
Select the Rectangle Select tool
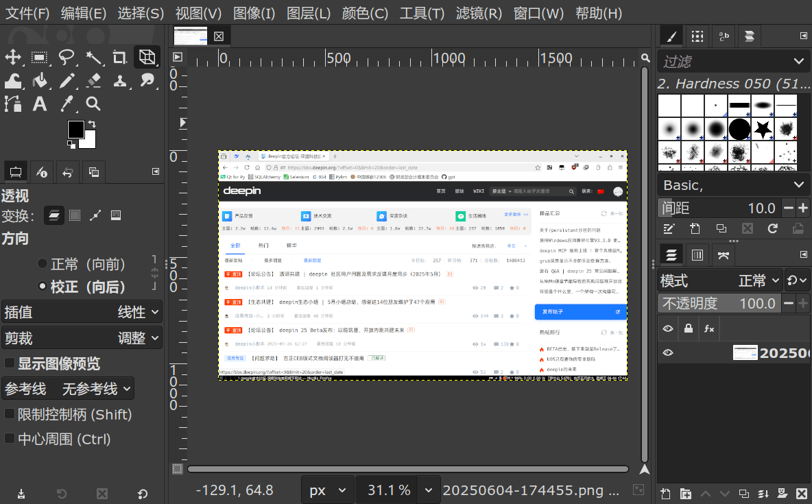[39, 57]
